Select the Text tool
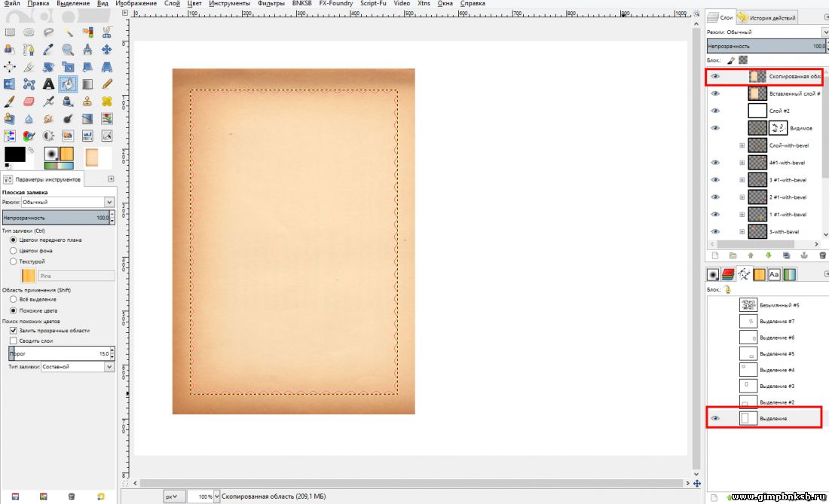 (x=49, y=84)
